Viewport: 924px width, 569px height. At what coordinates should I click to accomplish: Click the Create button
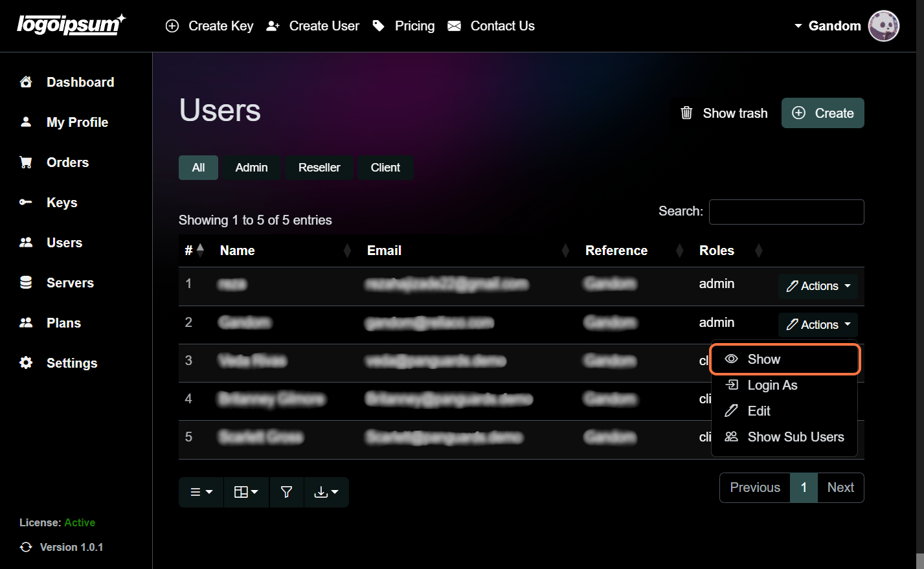coord(822,113)
